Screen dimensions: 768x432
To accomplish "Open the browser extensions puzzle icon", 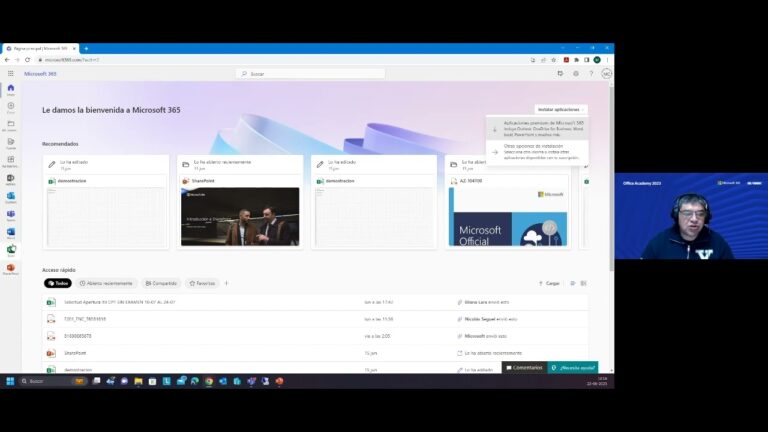I will [x=576, y=60].
